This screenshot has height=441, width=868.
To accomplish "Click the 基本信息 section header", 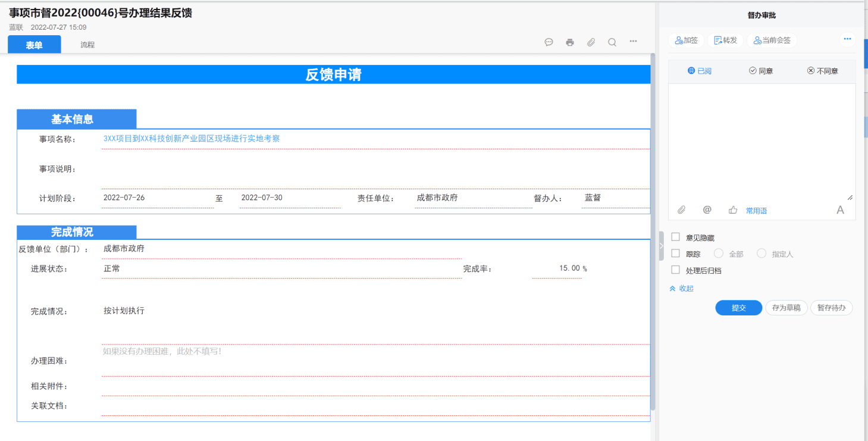I will pyautogui.click(x=77, y=119).
